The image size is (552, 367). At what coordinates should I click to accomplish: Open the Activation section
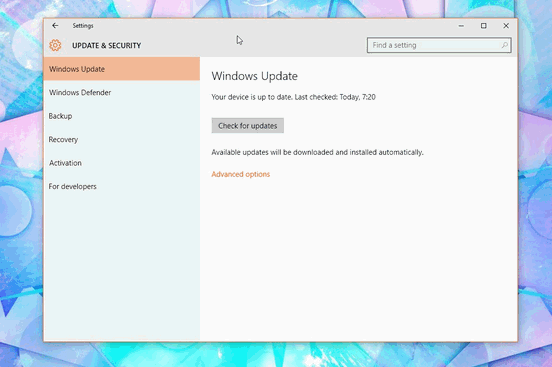122,163
